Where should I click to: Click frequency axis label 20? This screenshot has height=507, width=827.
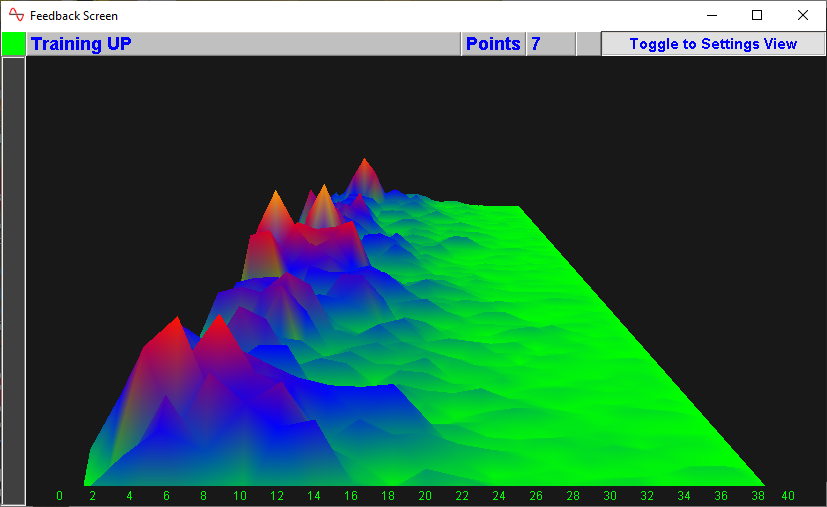tap(425, 496)
